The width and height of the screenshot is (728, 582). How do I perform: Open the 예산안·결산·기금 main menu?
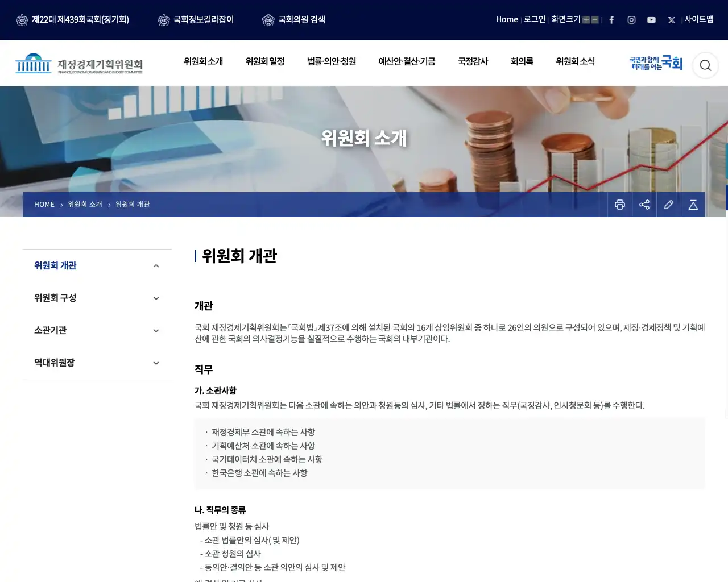(x=407, y=61)
